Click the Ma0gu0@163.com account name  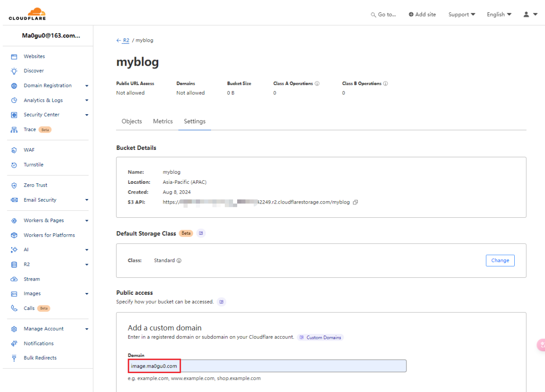coord(51,35)
